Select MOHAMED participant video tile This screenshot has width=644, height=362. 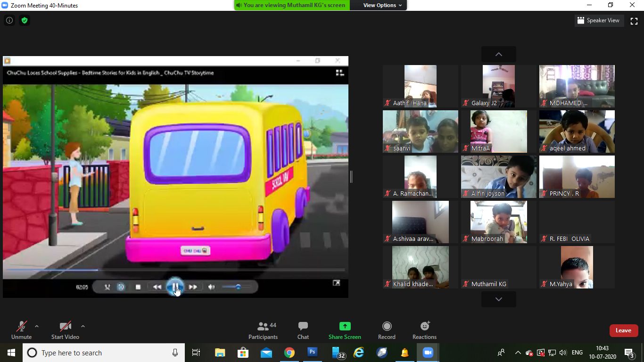[577, 86]
